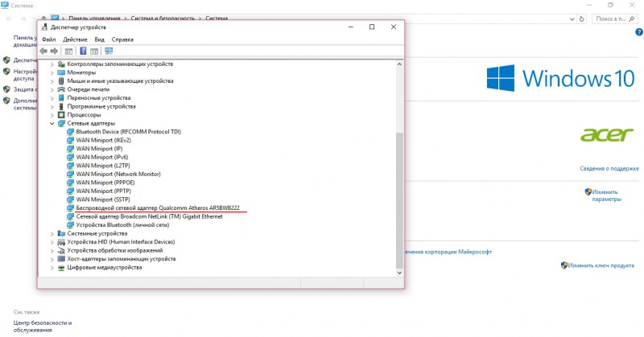Select WAN Miniport (SSTP) row
The image size is (644, 337).
tap(103, 199)
